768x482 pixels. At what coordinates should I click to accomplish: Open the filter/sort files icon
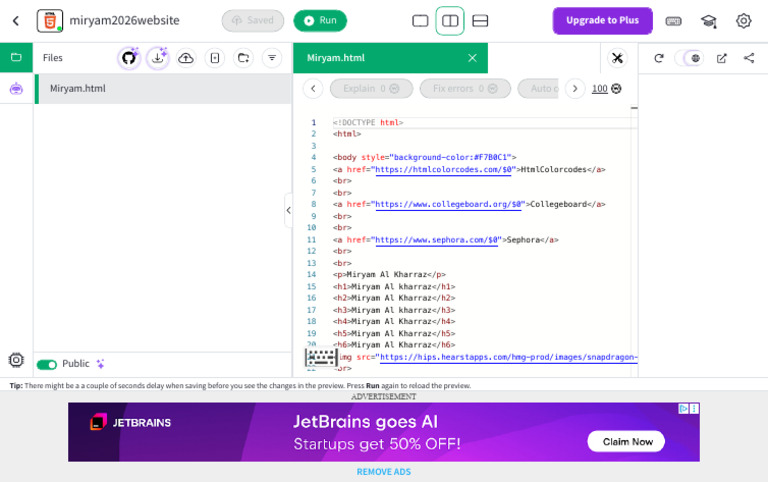click(272, 58)
